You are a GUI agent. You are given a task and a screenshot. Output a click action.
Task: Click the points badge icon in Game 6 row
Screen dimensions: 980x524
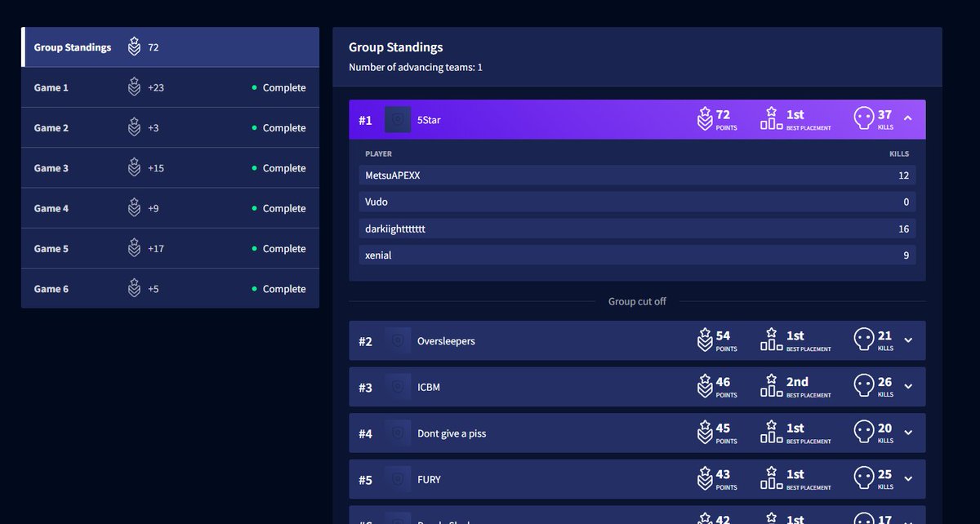click(x=134, y=288)
